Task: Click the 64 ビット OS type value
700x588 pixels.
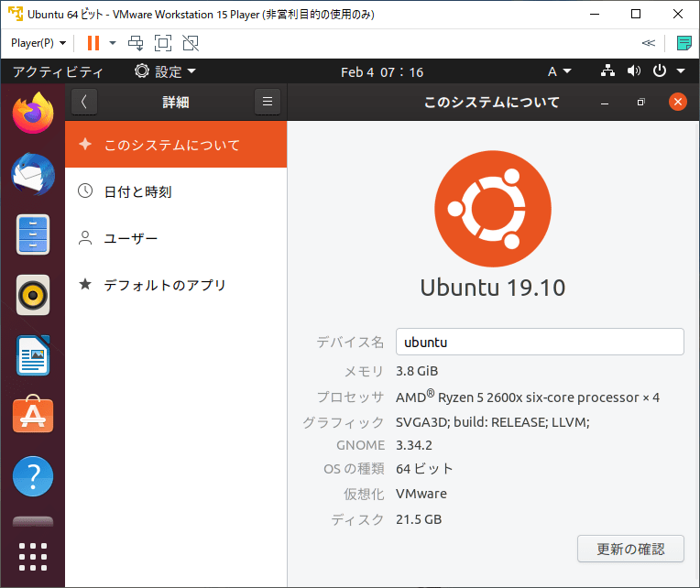Action: pyautogui.click(x=424, y=469)
